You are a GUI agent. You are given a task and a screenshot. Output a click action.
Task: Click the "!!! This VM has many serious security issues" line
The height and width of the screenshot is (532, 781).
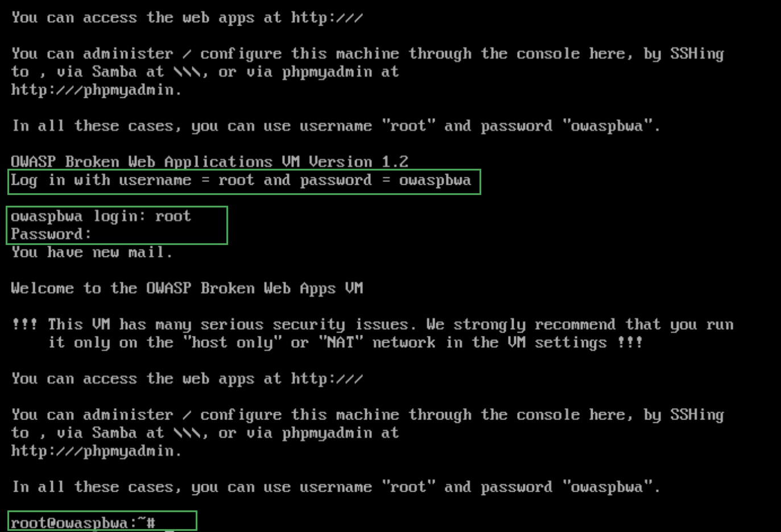pyautogui.click(x=373, y=325)
